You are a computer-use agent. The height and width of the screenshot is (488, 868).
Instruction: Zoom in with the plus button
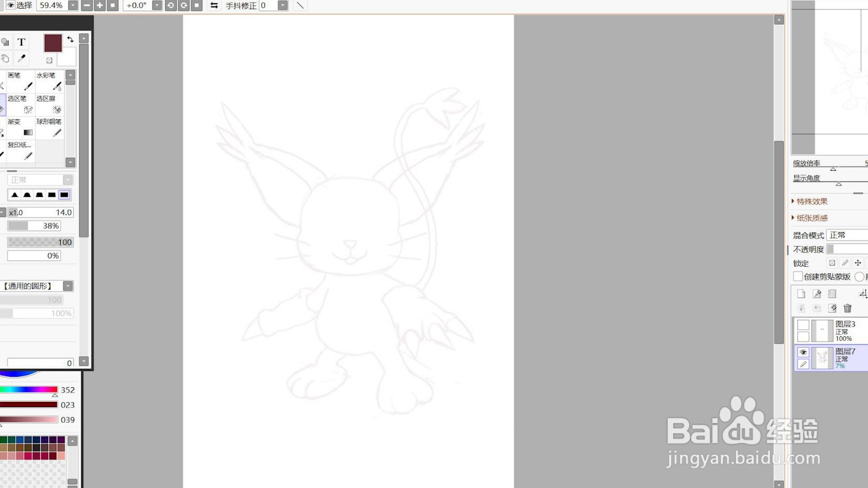point(100,5)
